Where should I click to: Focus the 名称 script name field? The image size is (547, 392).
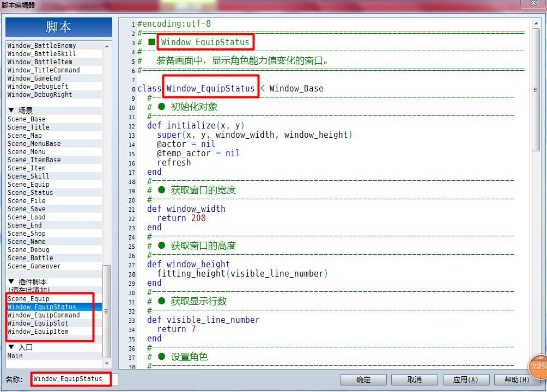(x=74, y=379)
